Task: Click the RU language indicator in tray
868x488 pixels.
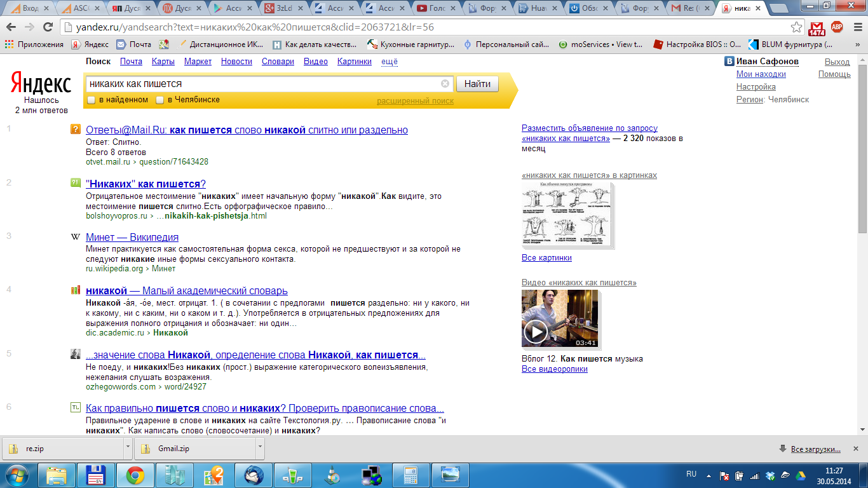Action: [x=691, y=474]
